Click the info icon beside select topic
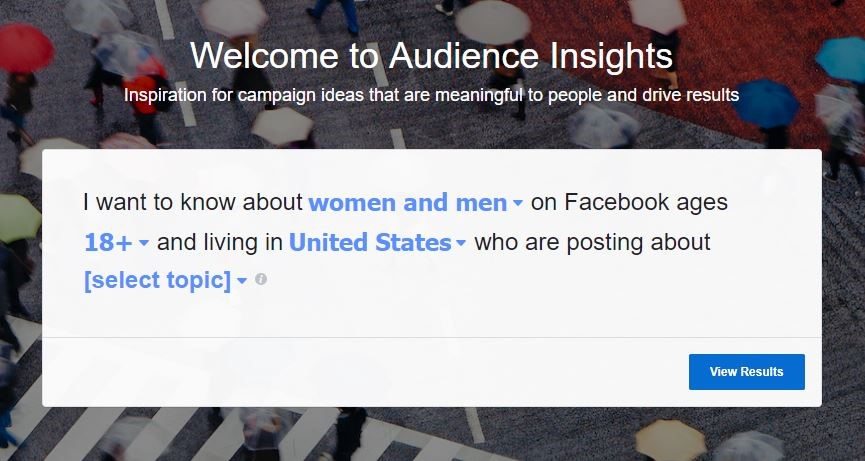The width and height of the screenshot is (865, 461). pos(261,280)
